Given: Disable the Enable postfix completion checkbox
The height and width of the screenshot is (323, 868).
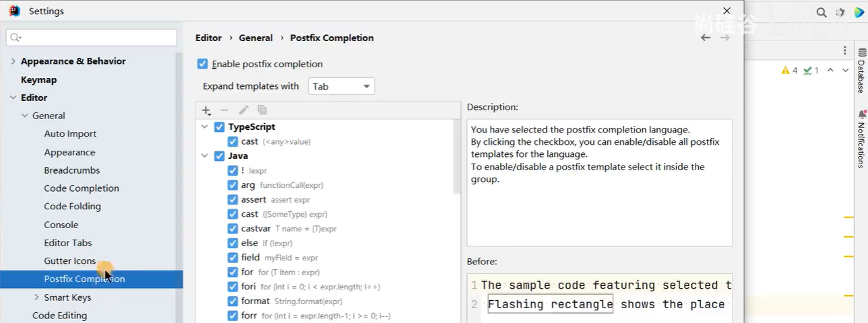Looking at the screenshot, I should [x=202, y=64].
